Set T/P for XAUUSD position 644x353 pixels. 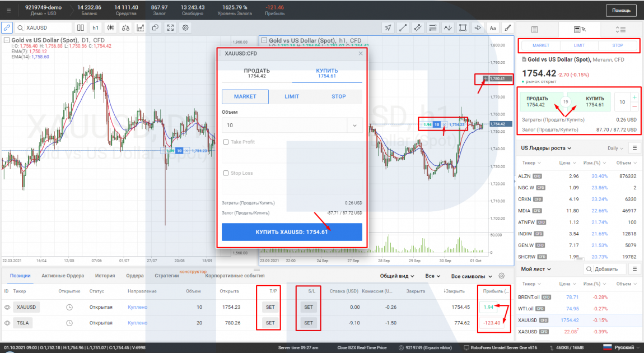pyautogui.click(x=270, y=307)
